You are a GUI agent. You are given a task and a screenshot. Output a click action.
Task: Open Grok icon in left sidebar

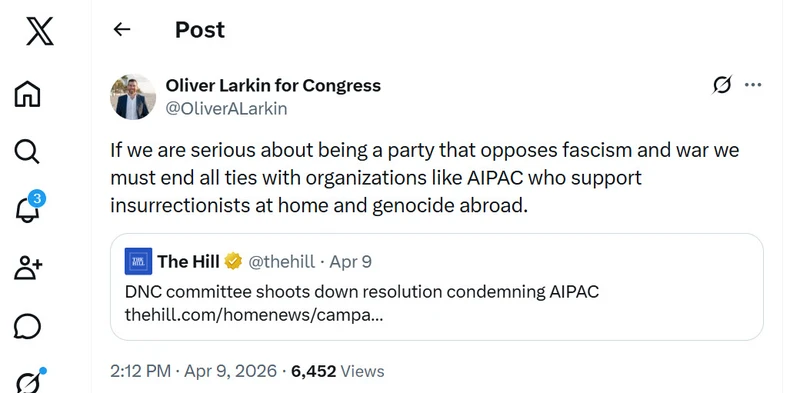(31, 380)
